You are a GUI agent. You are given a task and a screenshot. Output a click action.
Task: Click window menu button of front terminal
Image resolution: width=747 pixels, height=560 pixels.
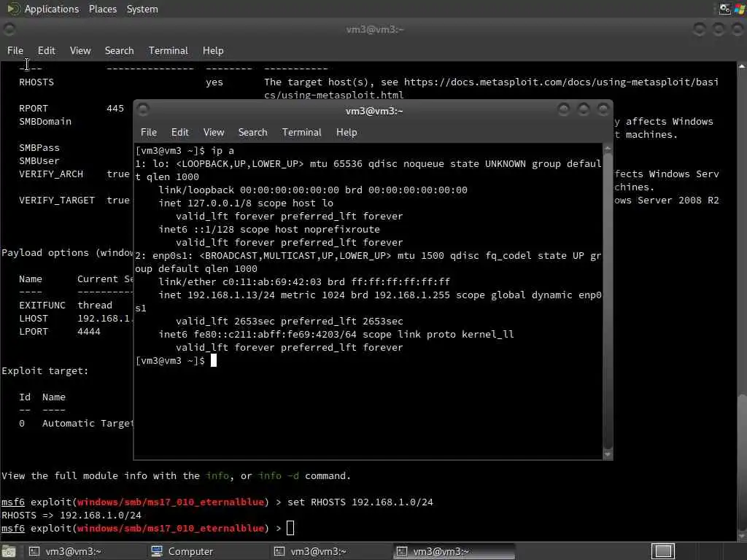143,109
